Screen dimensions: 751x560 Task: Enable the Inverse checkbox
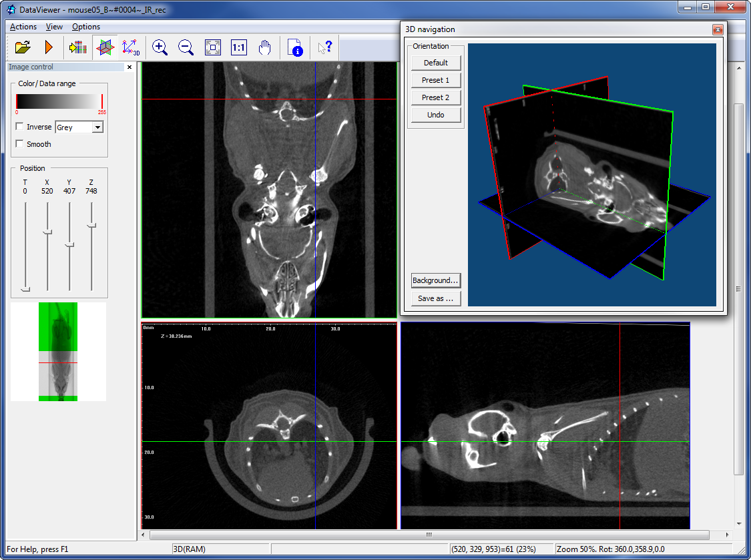(x=18, y=127)
